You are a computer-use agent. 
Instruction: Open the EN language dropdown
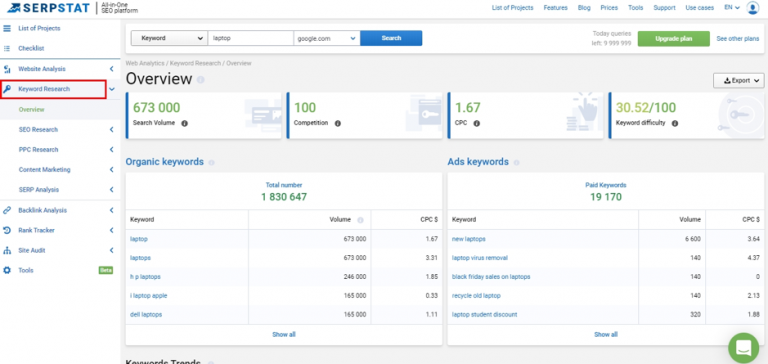point(732,8)
